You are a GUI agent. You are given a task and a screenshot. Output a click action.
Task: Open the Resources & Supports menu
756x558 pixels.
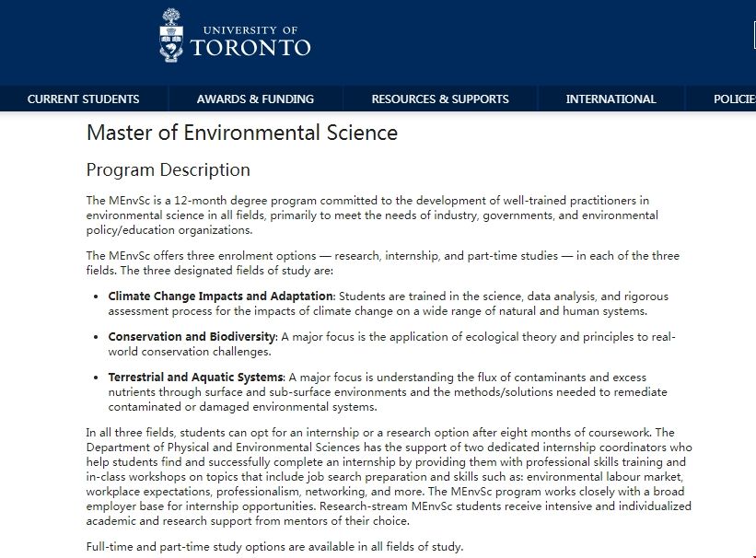(440, 99)
